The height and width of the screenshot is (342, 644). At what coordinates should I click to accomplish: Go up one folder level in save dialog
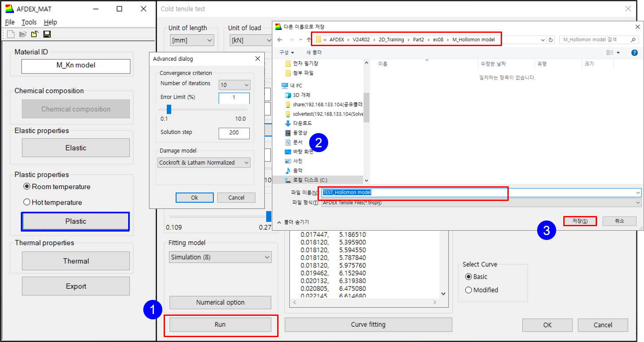309,39
